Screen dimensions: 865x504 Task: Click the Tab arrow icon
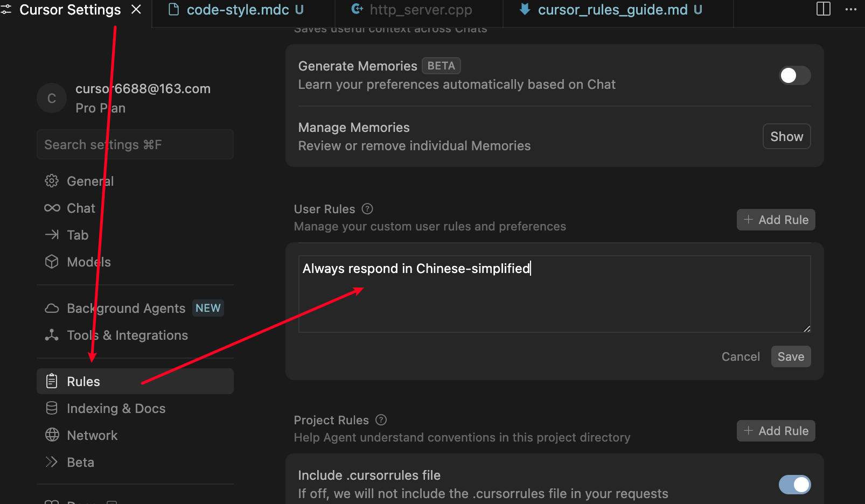click(x=52, y=235)
